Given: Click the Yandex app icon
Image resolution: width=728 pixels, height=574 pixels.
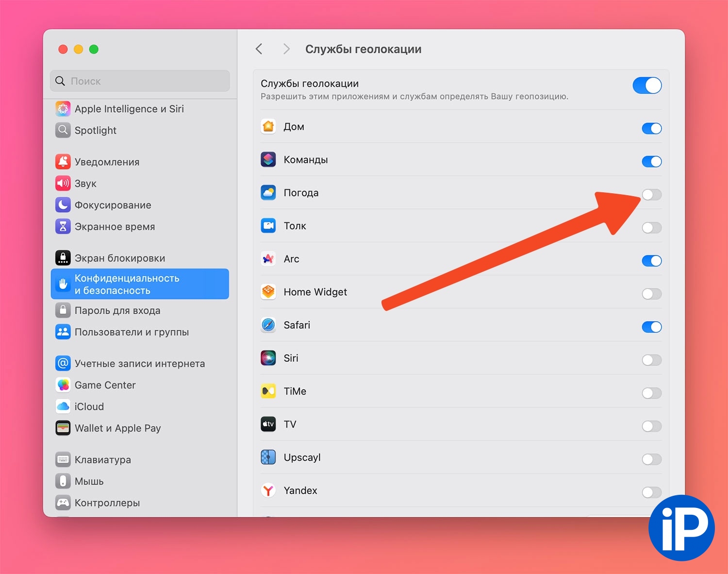Looking at the screenshot, I should [268, 490].
